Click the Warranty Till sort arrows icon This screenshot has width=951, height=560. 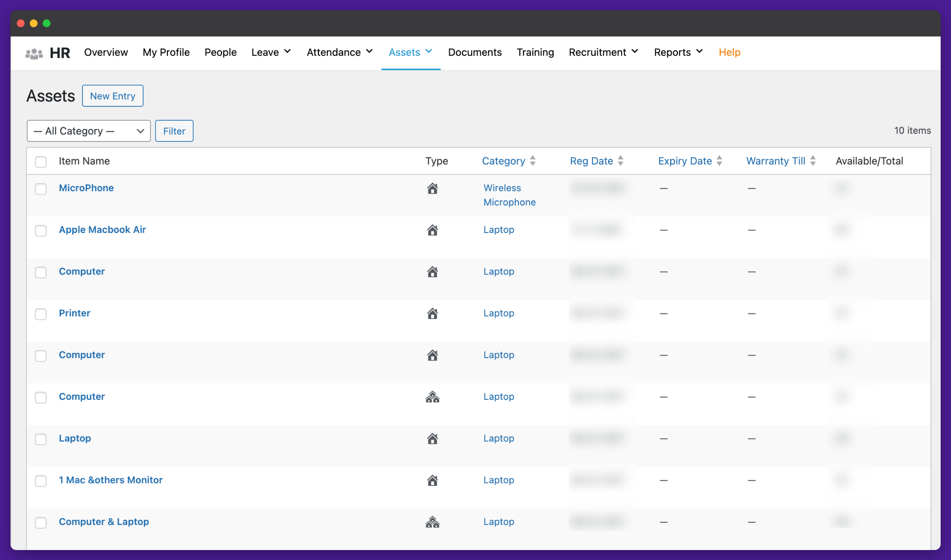click(813, 161)
